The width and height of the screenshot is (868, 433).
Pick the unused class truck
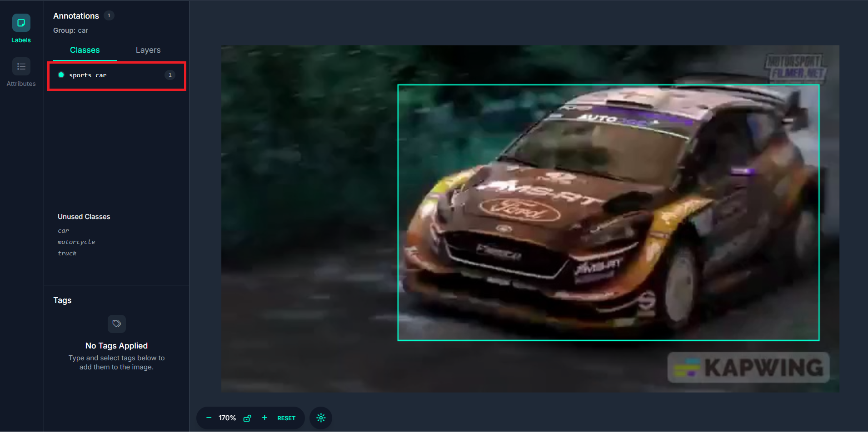click(x=67, y=254)
